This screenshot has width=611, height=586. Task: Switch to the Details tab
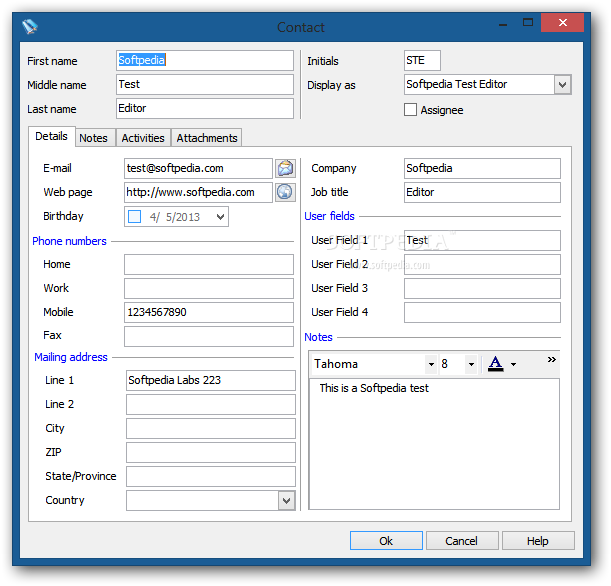pyautogui.click(x=51, y=136)
